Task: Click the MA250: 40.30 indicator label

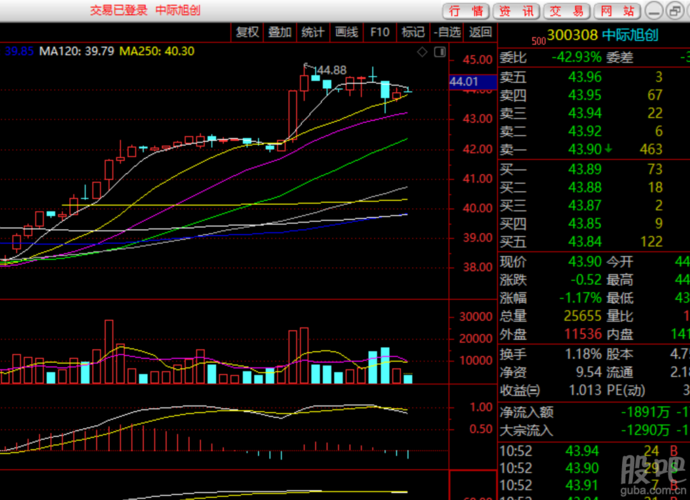Action: point(157,51)
